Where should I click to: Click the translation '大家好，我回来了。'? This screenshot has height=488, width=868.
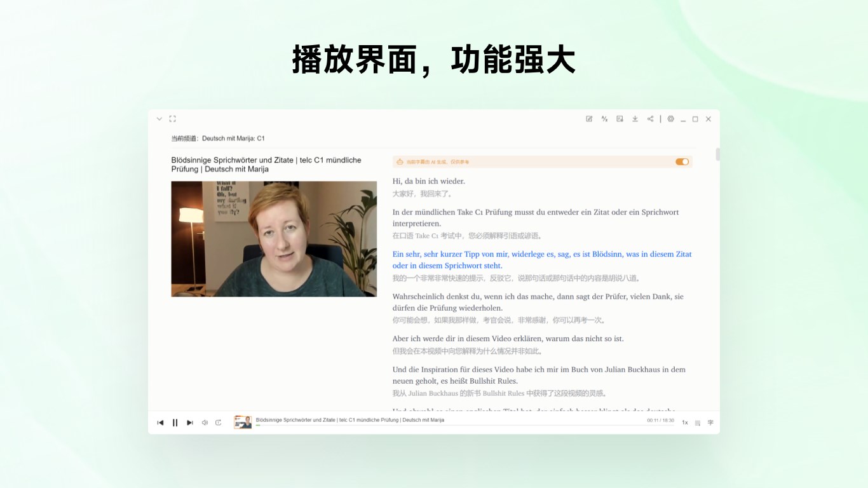click(423, 194)
